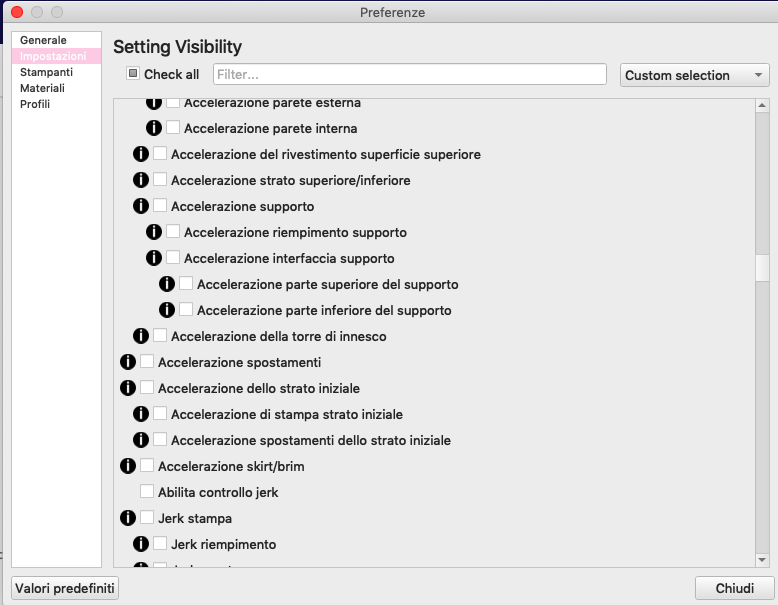This screenshot has width=778, height=605.
Task: Click info icon for Accelerazione skirt/brim
Action: [x=128, y=466]
